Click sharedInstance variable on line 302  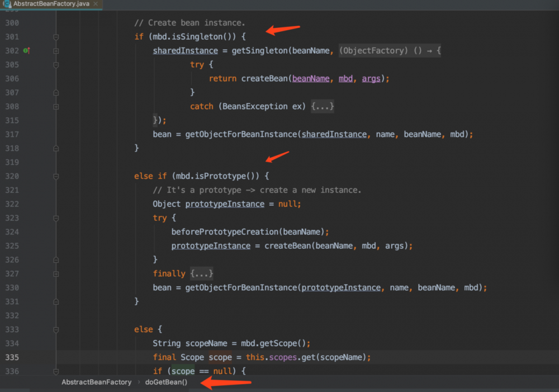186,51
